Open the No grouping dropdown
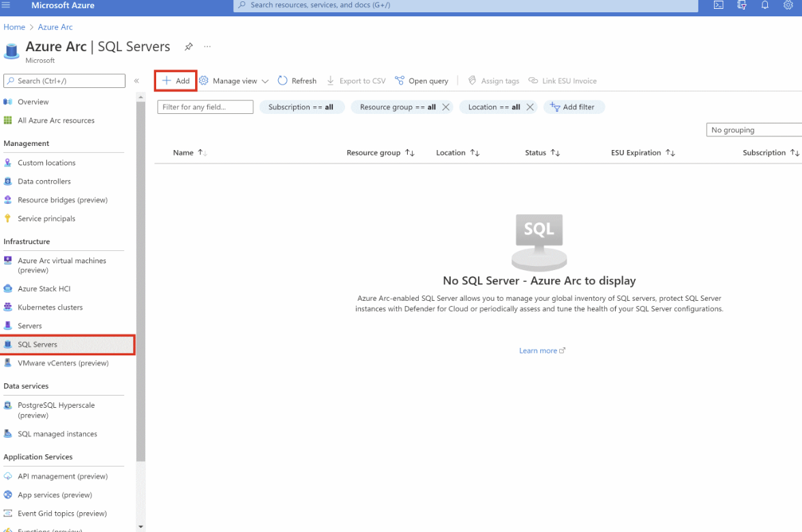Screen dimensions: 802x532 pos(754,130)
